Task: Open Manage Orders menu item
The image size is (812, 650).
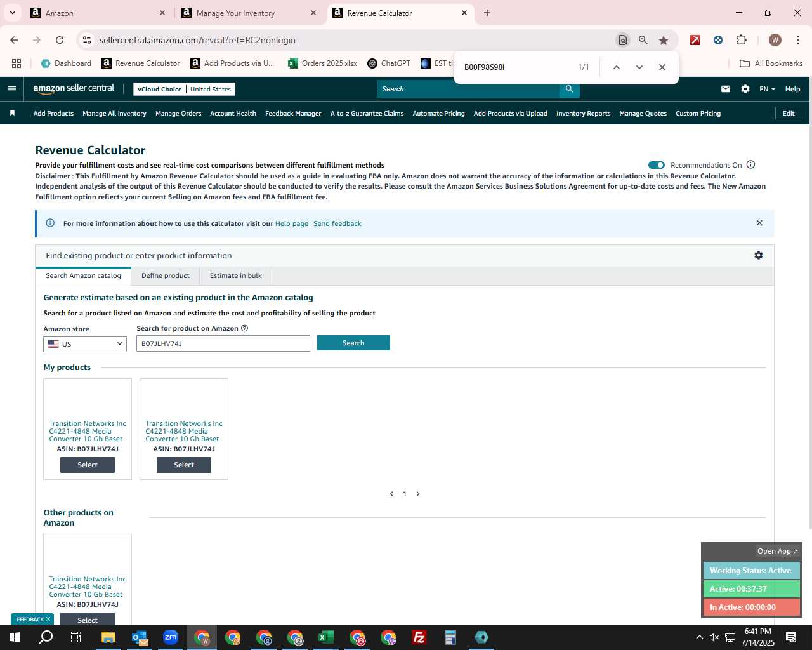Action: pyautogui.click(x=178, y=114)
